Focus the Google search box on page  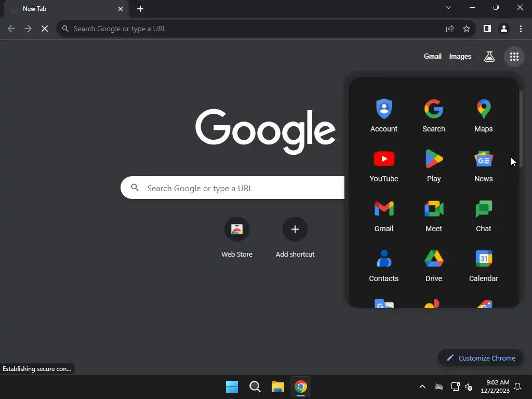[232, 188]
